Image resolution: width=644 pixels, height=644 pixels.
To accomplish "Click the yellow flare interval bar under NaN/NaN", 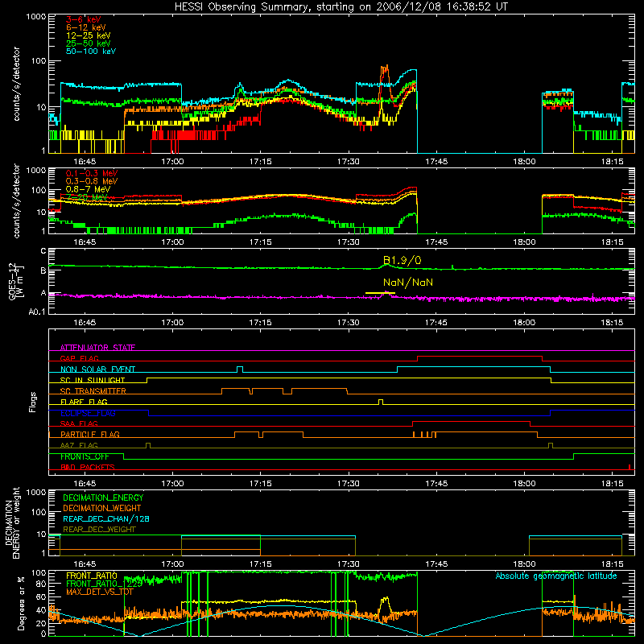I will 380,293.
